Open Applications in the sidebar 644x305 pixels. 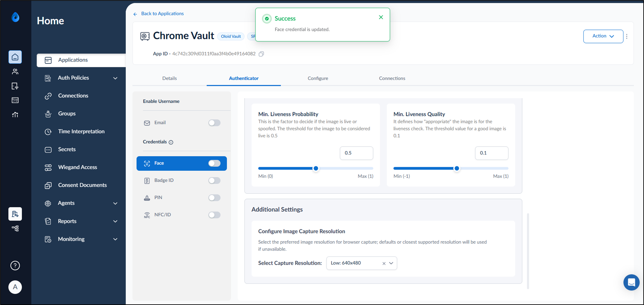coord(81,60)
